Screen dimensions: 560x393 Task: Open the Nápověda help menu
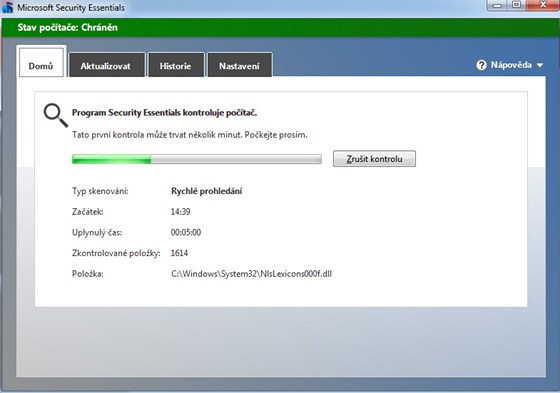[510, 65]
